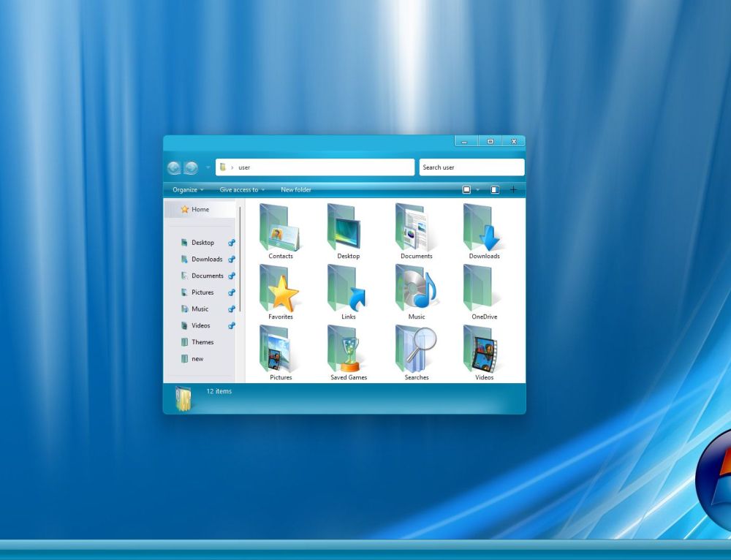Select the new folder in the sidebar
This screenshot has width=731, height=560.
(x=197, y=358)
